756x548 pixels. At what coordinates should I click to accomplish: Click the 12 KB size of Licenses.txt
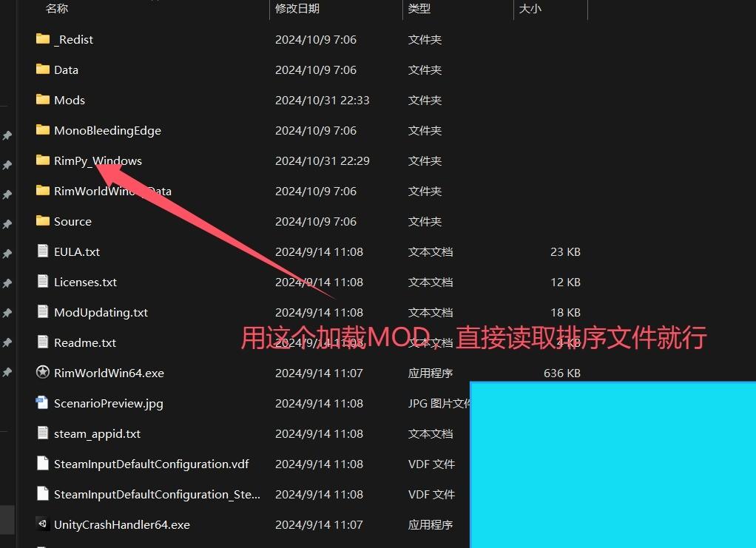(565, 283)
